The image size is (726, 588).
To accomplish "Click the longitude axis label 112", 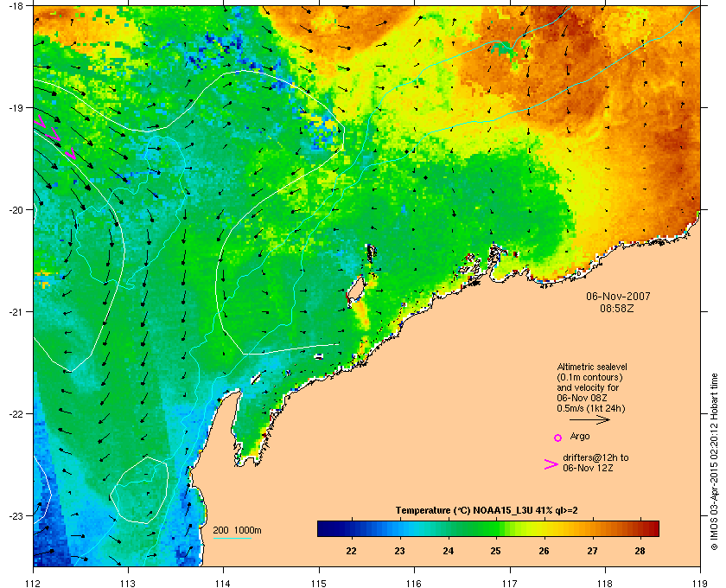I will (34, 583).
